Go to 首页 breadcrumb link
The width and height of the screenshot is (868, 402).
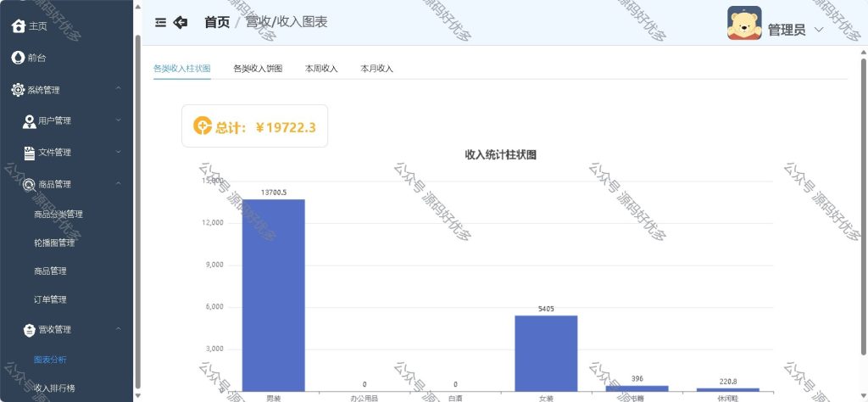[x=217, y=22]
